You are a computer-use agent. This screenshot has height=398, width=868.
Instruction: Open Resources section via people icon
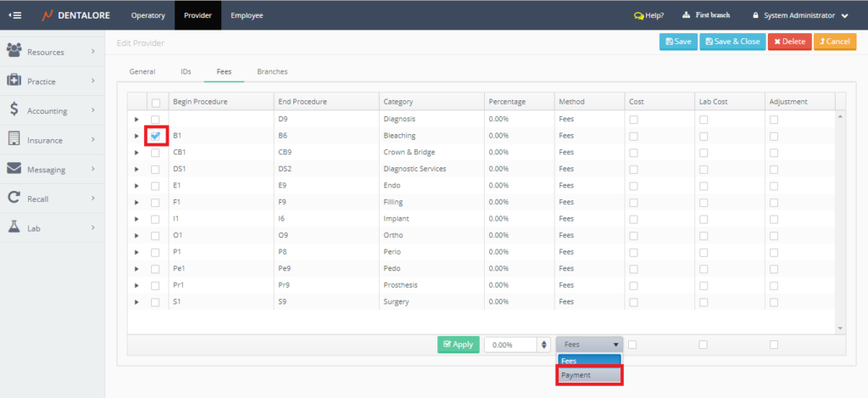tap(14, 52)
